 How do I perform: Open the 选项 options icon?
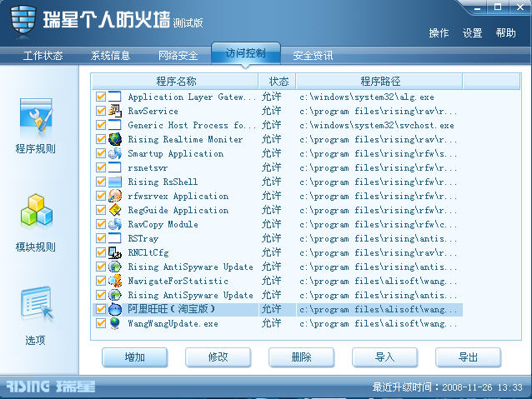tap(37, 303)
